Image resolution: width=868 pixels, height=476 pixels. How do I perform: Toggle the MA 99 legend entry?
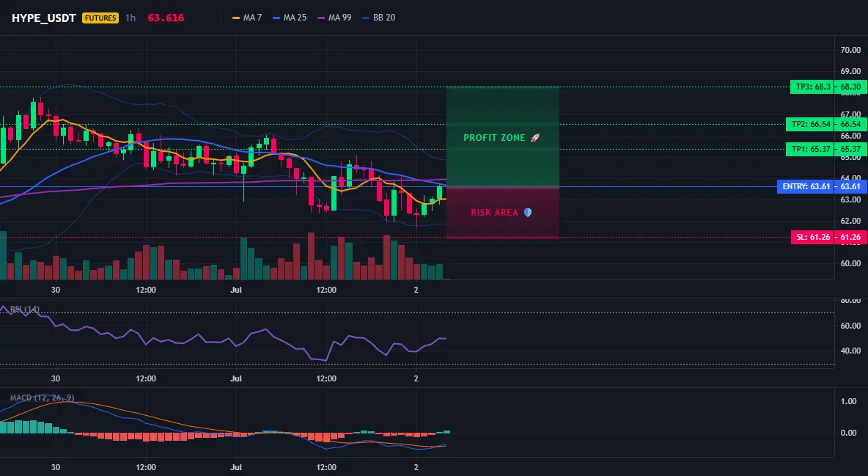pos(334,18)
